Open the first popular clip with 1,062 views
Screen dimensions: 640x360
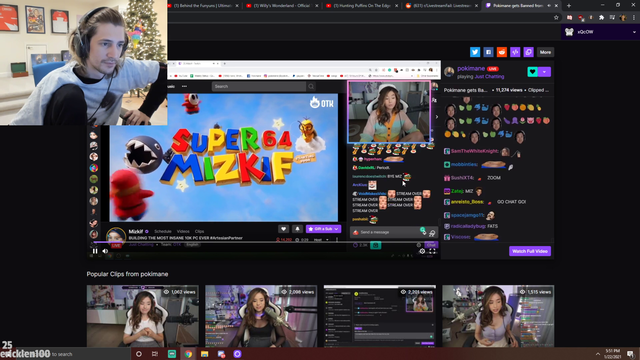(x=142, y=316)
